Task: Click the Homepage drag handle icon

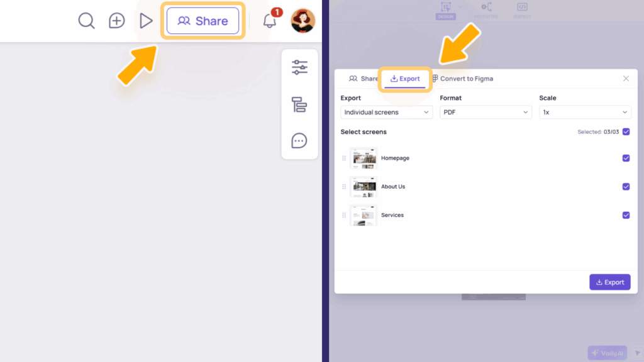Action: click(x=344, y=158)
